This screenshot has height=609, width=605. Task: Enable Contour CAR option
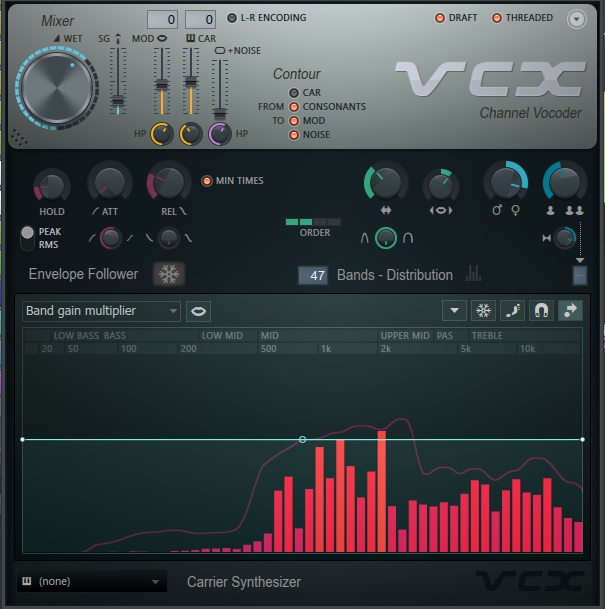(294, 93)
